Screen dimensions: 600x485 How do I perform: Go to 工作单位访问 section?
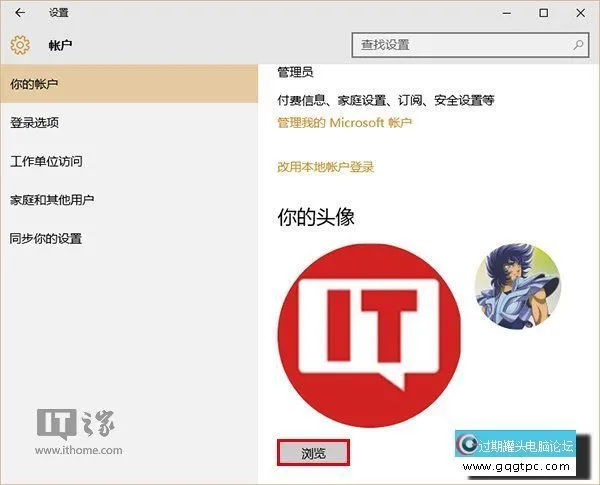coord(46,161)
